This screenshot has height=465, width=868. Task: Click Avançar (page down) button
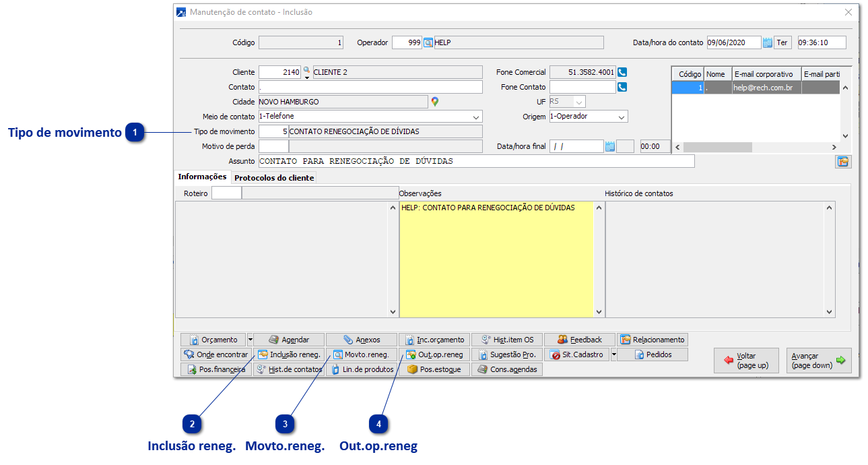coord(819,361)
